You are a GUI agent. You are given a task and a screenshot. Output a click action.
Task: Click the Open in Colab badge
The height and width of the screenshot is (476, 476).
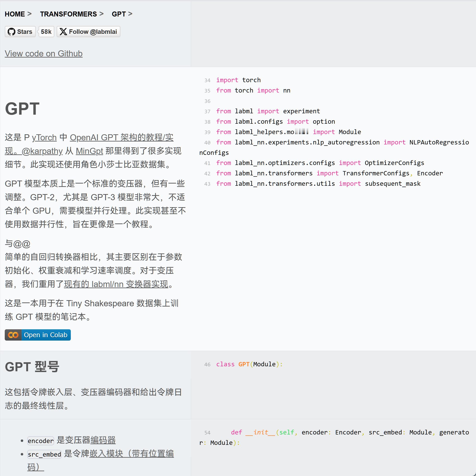pos(38,335)
